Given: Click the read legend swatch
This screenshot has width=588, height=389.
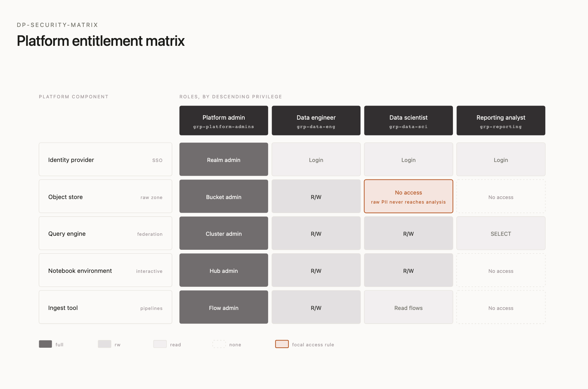Looking at the screenshot, I should [160, 344].
